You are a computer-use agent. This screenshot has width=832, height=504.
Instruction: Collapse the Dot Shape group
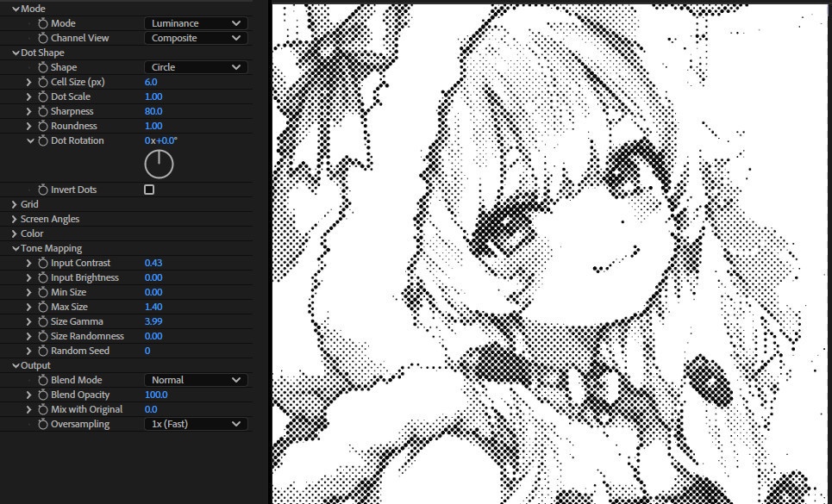(16, 53)
